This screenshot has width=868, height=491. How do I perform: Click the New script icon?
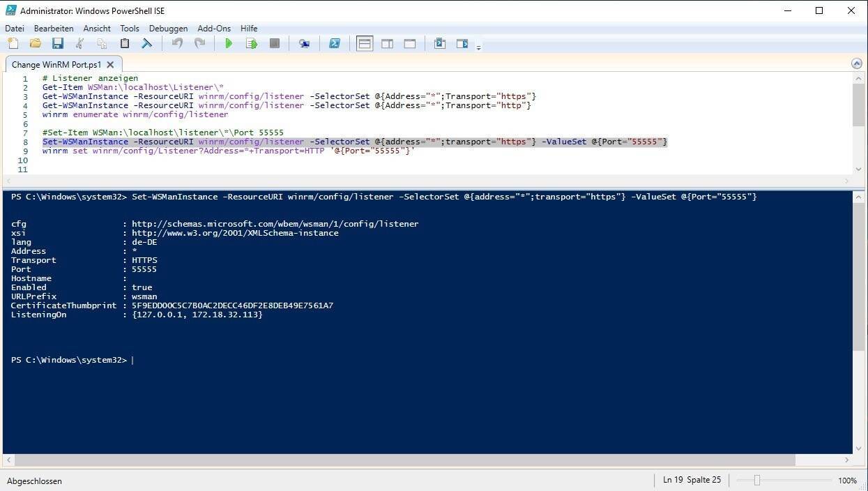point(13,44)
